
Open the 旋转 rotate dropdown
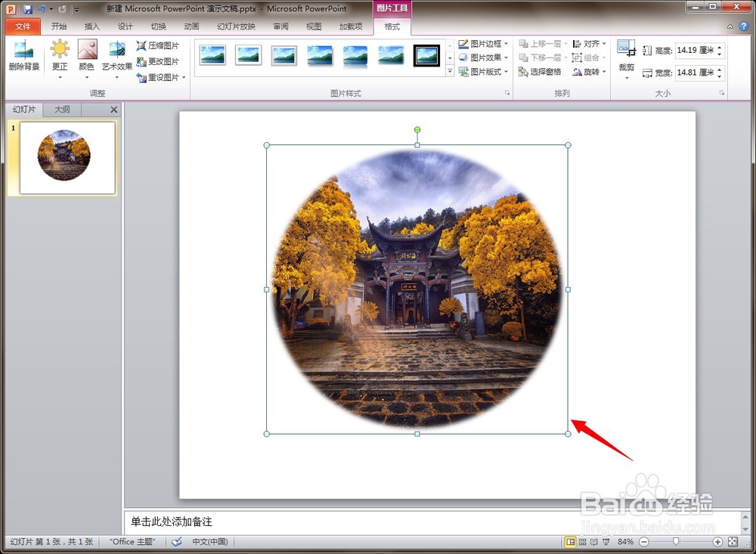(589, 72)
